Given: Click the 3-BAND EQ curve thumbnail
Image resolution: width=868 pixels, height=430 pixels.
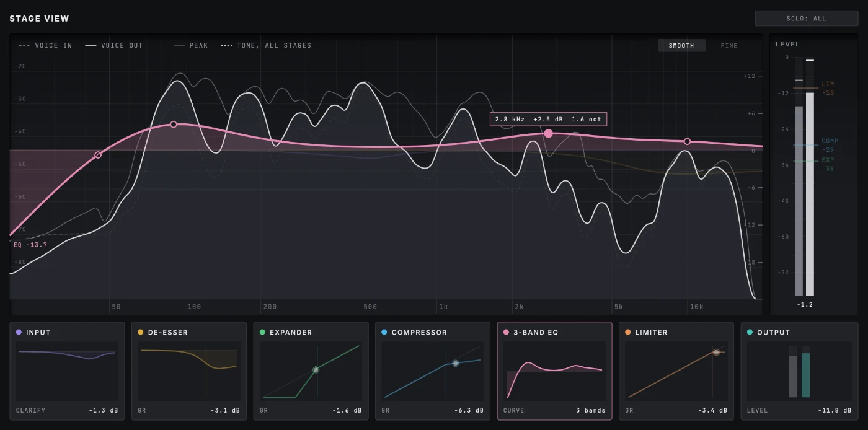Looking at the screenshot, I should (x=554, y=371).
